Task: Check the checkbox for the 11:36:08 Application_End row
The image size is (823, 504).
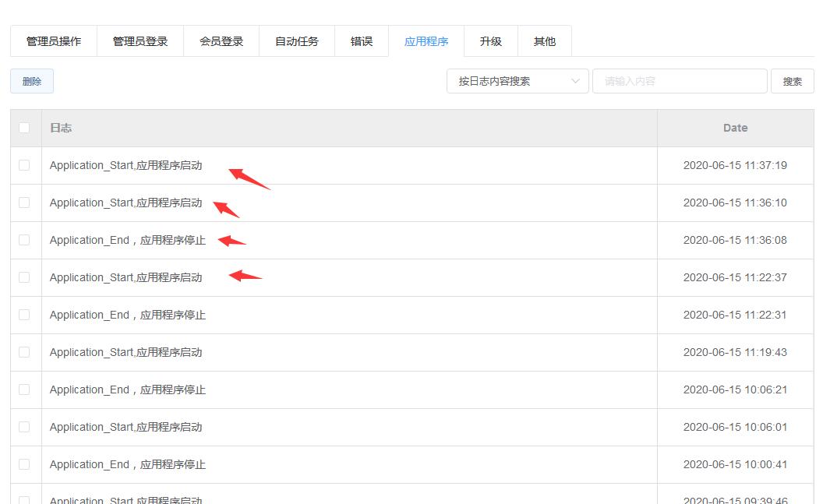Action: (x=24, y=240)
